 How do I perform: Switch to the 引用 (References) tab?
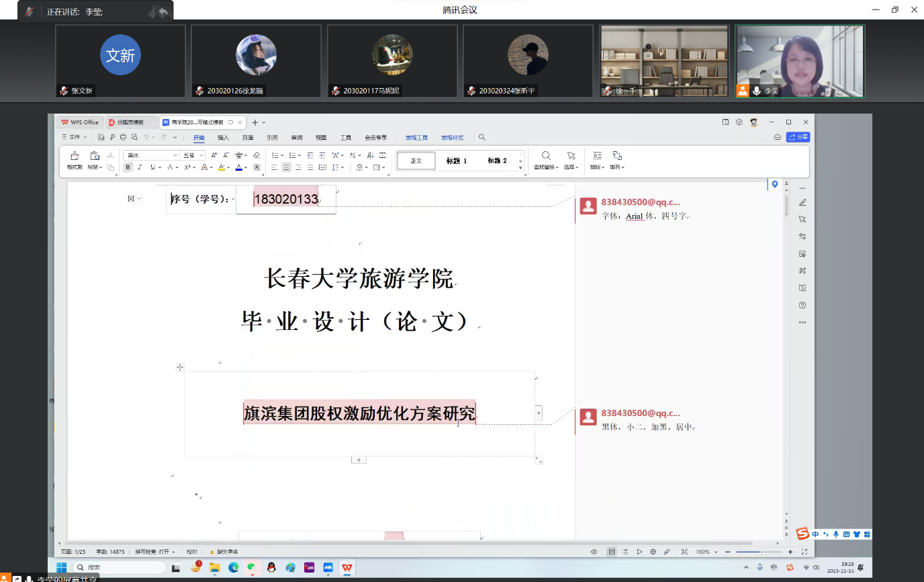[x=272, y=137]
